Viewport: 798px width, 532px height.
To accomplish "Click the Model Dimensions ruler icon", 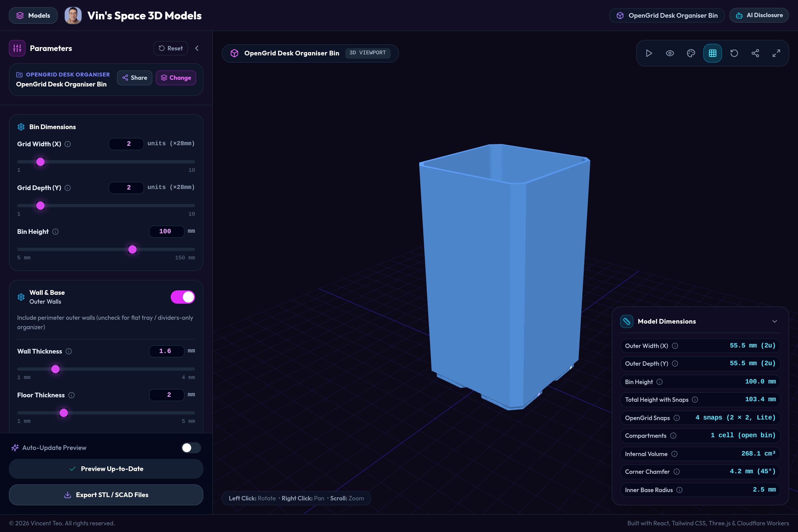I will [x=626, y=321].
